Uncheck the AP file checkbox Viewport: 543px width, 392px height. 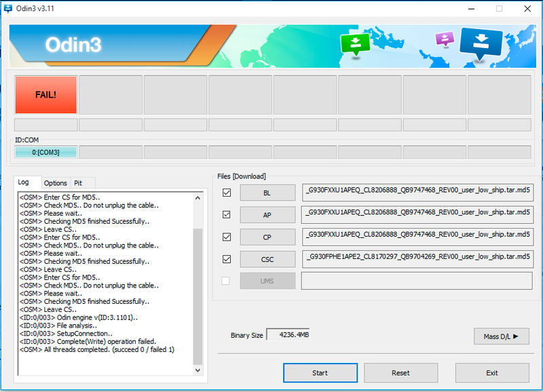point(226,215)
